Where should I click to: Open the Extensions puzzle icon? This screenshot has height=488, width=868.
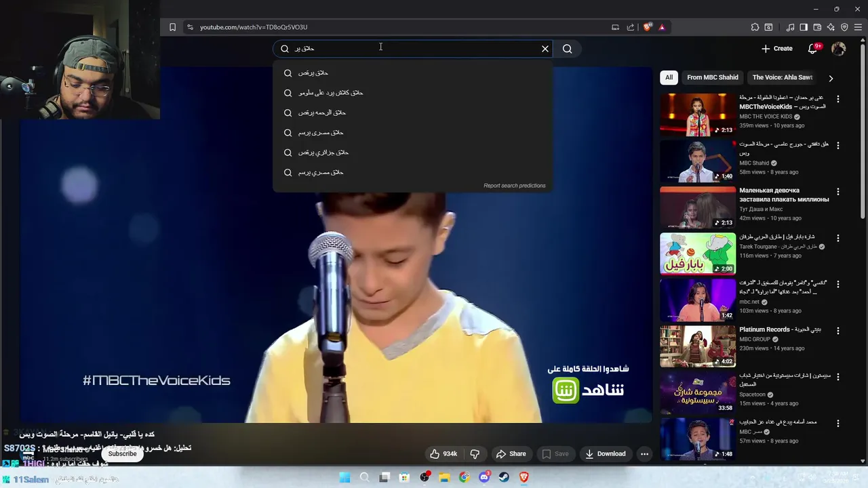coord(755,27)
